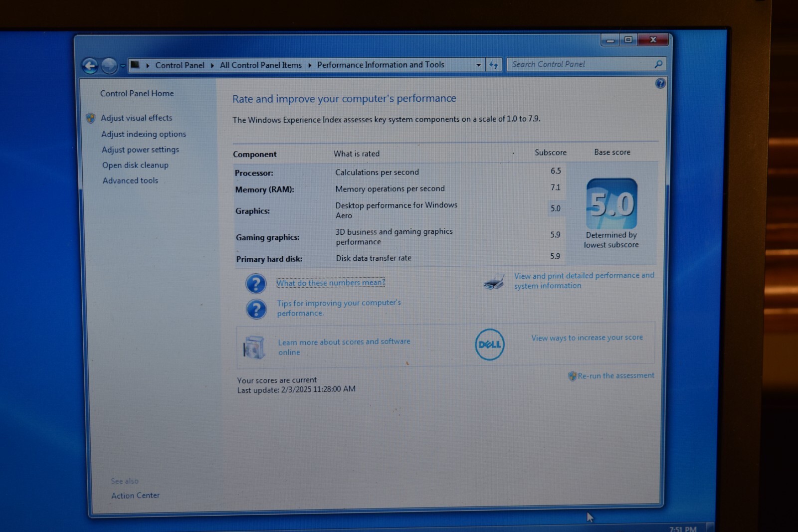Click question icon beside Tips for improving
Viewport: 798px width, 532px height.
click(x=256, y=309)
